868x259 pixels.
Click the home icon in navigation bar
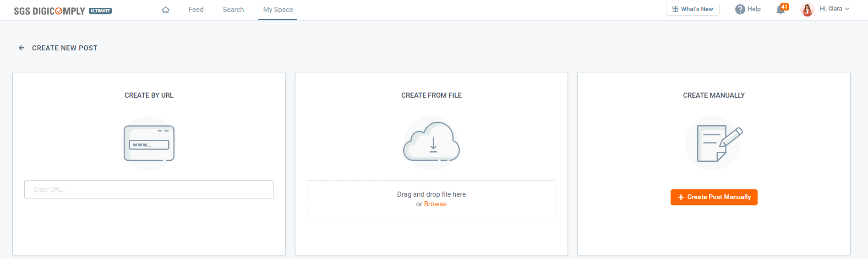point(166,10)
